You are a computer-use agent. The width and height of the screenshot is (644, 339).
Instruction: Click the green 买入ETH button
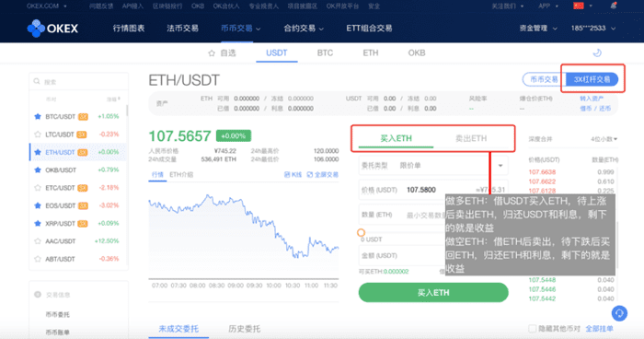[x=433, y=293]
